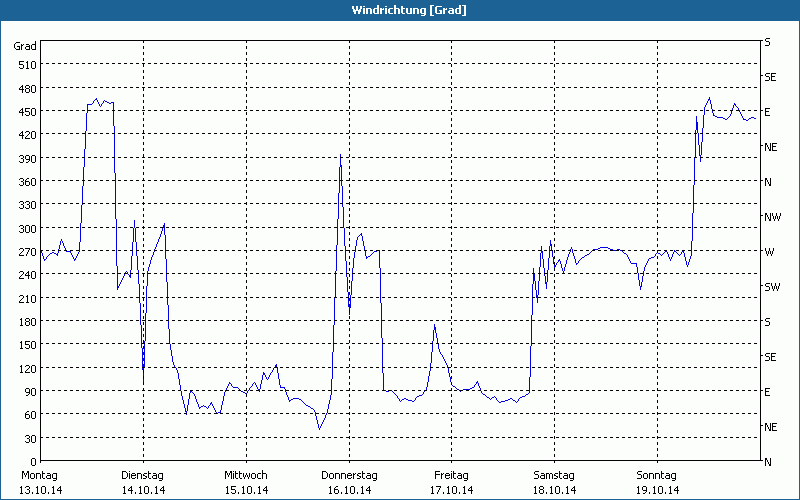Select the 'W' compass direction label
The width and height of the screenshot is (800, 500).
point(769,252)
